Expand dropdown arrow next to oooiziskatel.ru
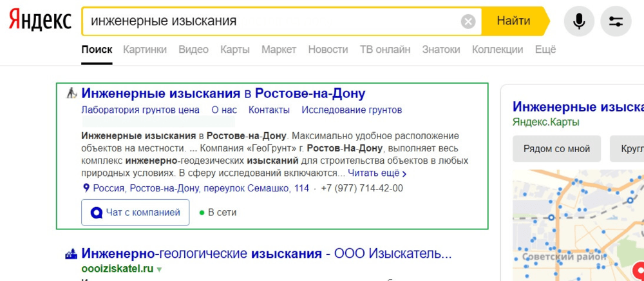The height and width of the screenshot is (281, 644). [159, 270]
